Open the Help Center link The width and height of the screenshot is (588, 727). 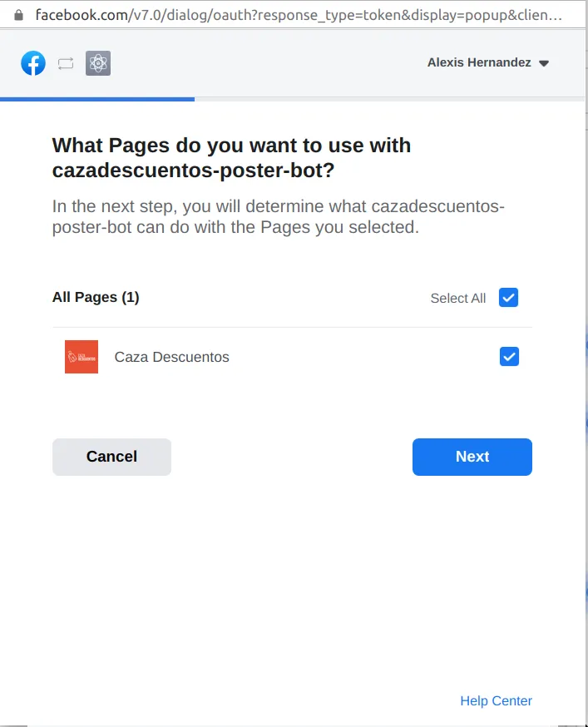pyautogui.click(x=496, y=700)
